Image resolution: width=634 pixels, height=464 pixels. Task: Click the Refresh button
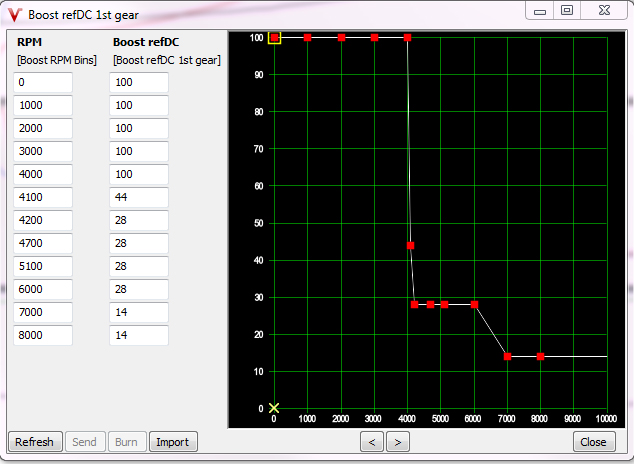pos(35,442)
